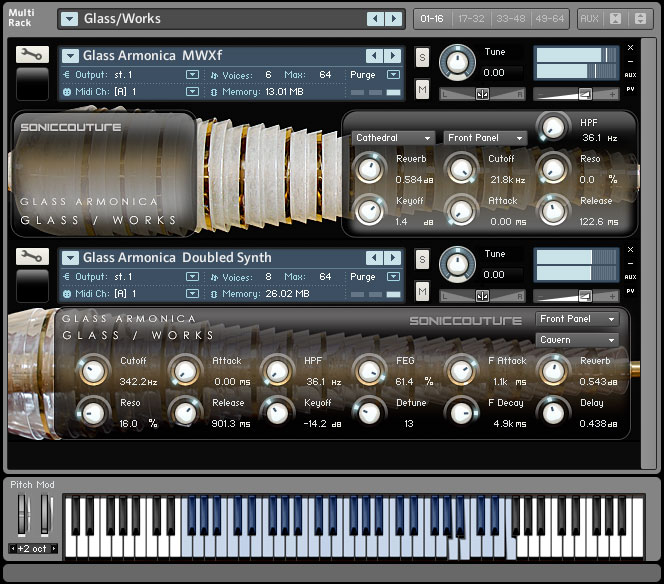Screen dimensions: 664x584
Task: Open the Purge dropdown for Doubled Synth
Action: click(393, 277)
